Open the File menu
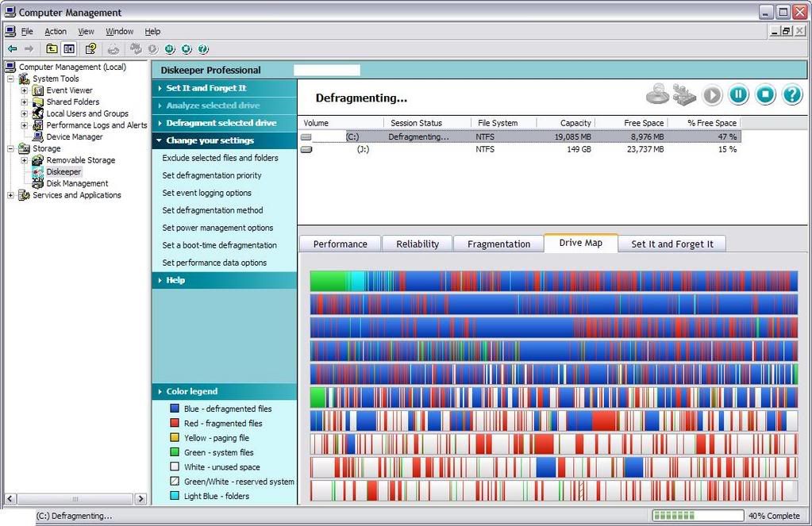Screen dimensions: 812x526 (27, 32)
